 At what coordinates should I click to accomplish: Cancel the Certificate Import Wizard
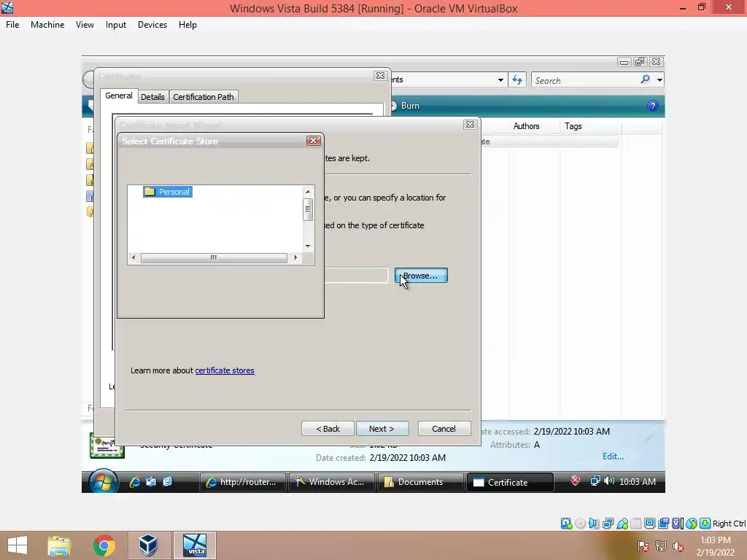[x=444, y=429]
